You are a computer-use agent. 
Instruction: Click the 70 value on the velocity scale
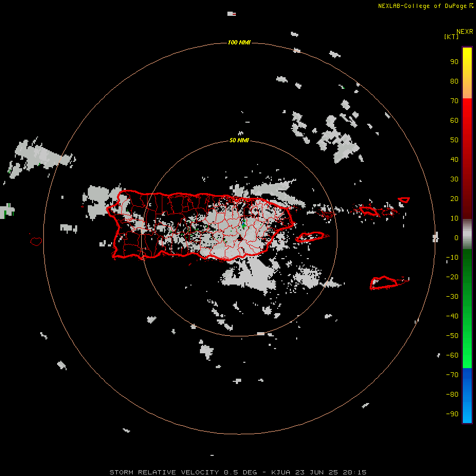[x=454, y=101]
